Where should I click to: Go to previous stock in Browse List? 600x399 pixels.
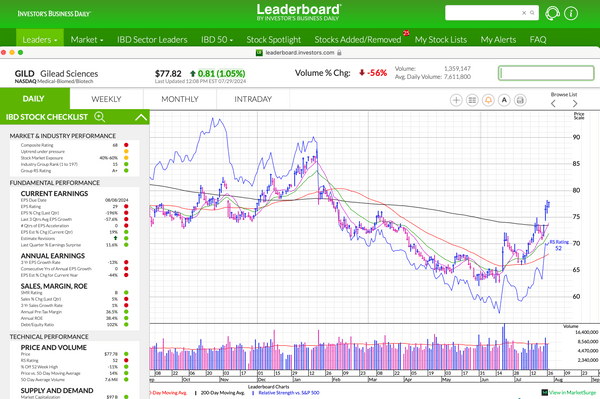point(553,104)
